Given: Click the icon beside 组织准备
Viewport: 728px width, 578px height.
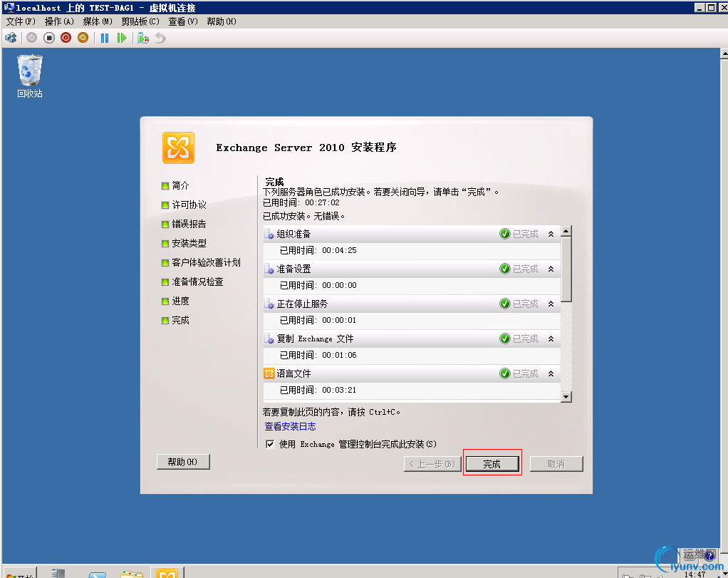Looking at the screenshot, I should [269, 234].
